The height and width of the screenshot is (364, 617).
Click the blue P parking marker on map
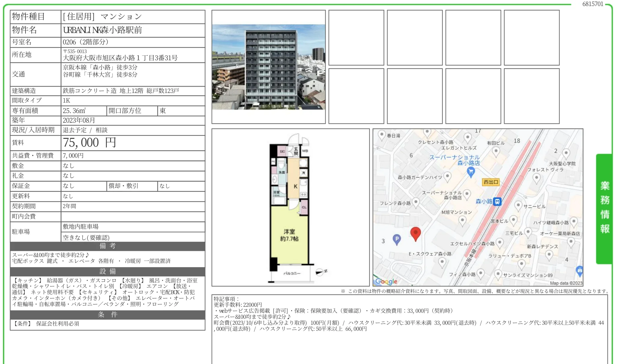[397, 240]
